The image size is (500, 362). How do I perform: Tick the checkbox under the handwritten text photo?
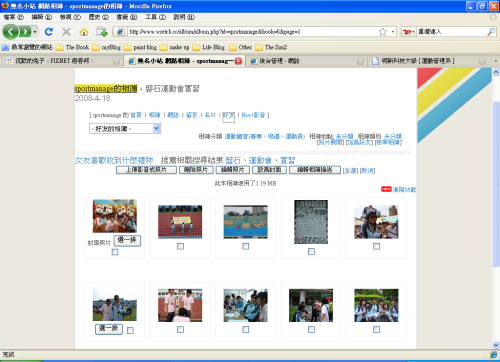(311, 251)
